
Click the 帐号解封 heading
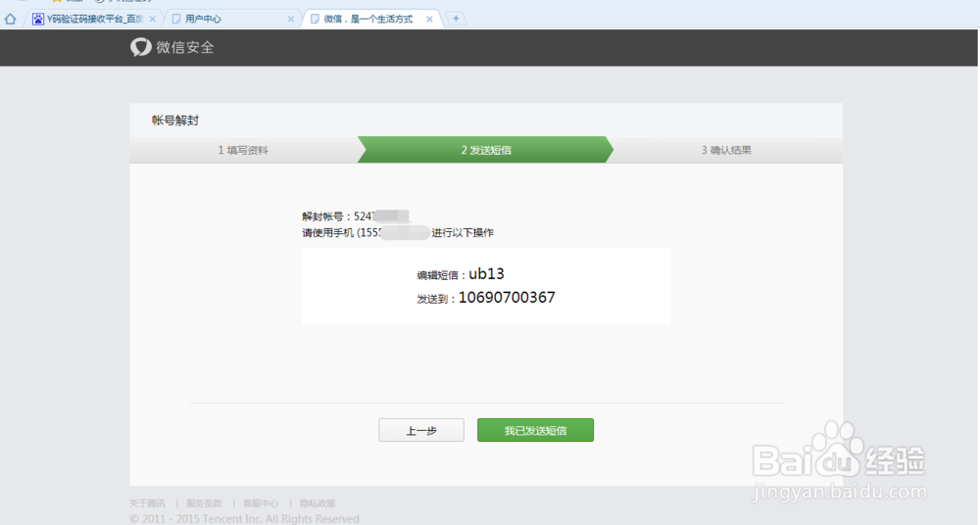point(175,120)
